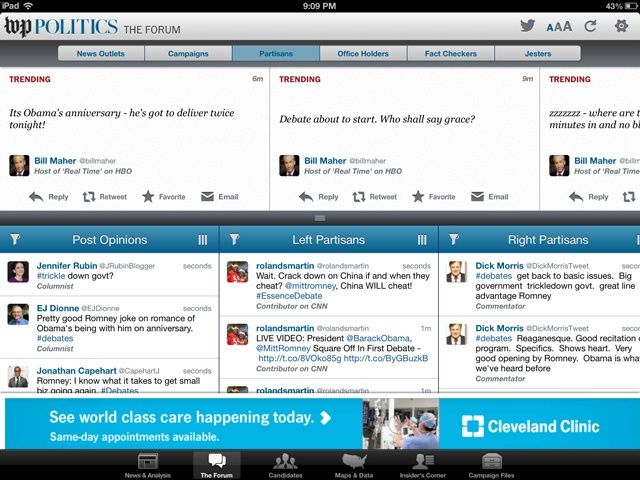Screen dimensions: 640x480
Task: Switch to Office Holders category
Action: click(363, 53)
